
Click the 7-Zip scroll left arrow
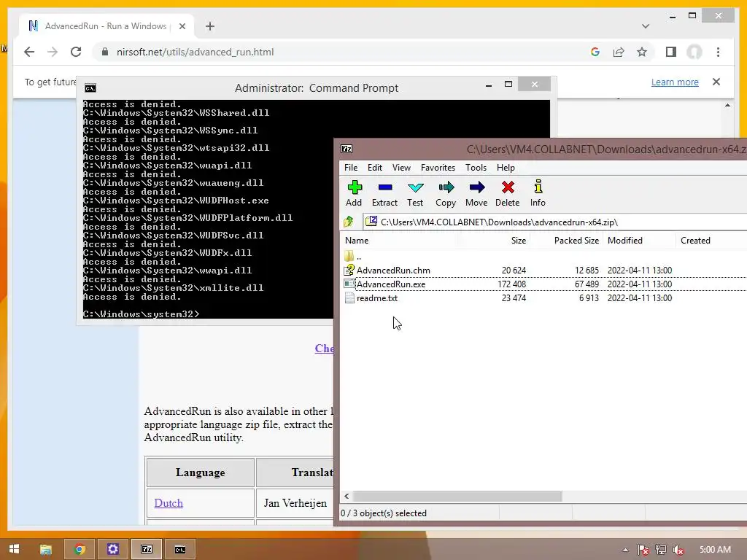(347, 496)
